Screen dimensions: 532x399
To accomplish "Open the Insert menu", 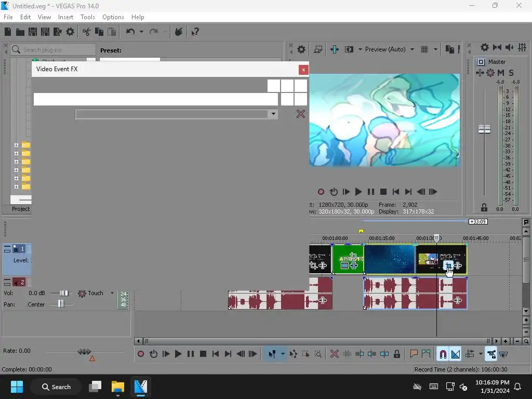I will 65,17.
